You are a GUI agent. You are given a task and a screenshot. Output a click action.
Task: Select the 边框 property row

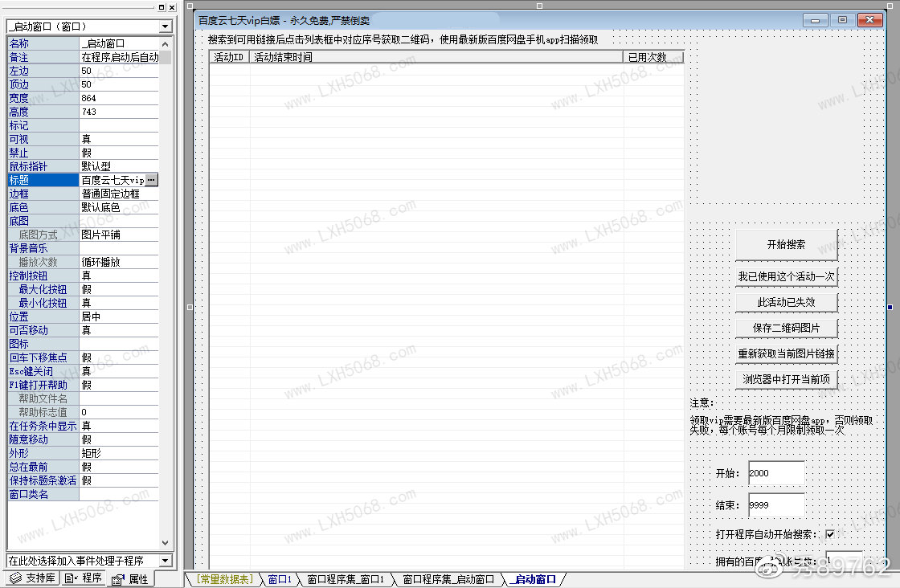(x=84, y=194)
